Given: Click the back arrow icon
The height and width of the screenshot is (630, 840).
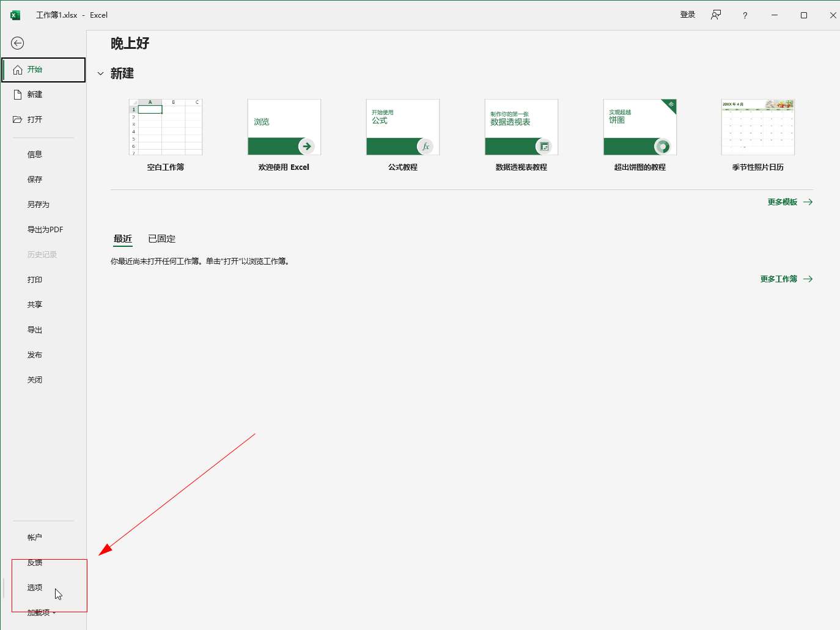Looking at the screenshot, I should pyautogui.click(x=18, y=43).
